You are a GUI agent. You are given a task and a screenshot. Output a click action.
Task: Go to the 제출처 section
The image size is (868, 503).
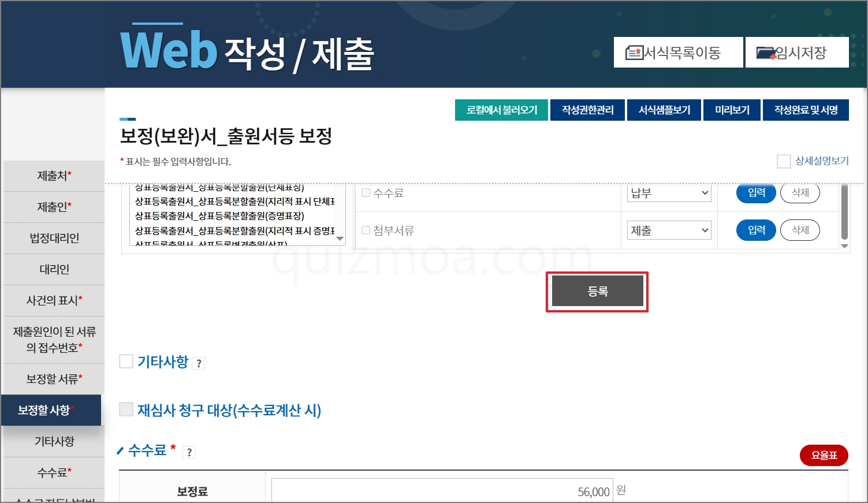point(54,176)
